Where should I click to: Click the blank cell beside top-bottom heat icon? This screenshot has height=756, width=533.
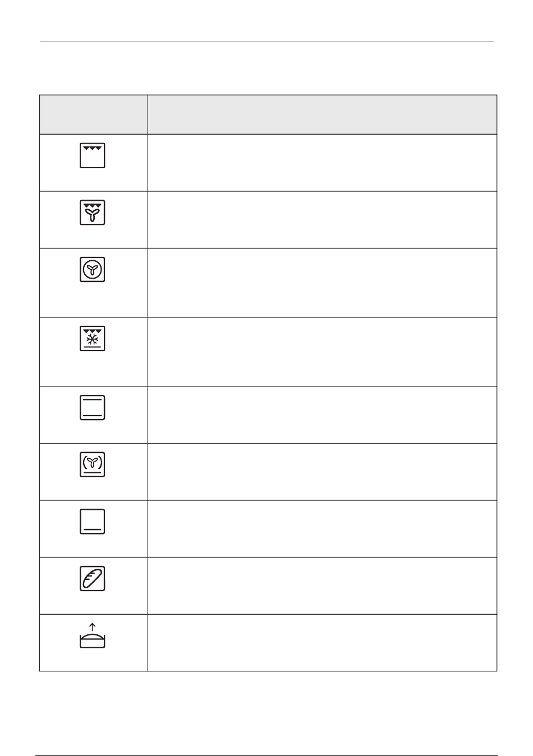pyautogui.click(x=322, y=415)
